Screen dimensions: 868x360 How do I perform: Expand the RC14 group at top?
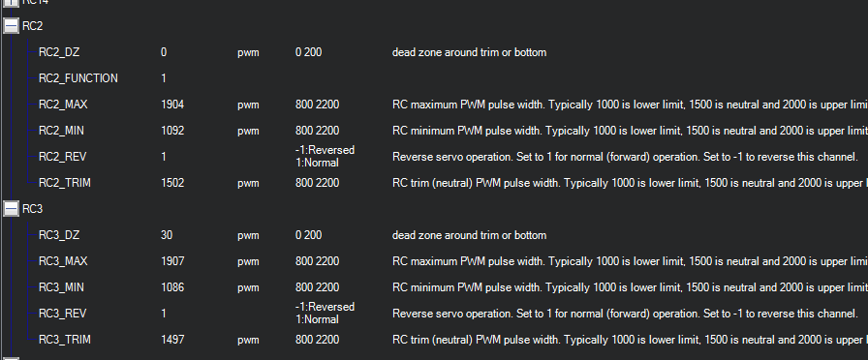coord(11,2)
